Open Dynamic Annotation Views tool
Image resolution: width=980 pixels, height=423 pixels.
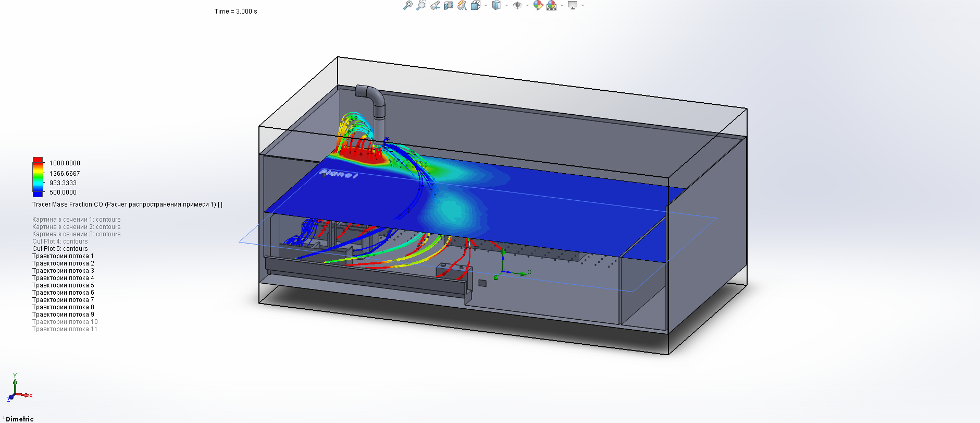pyautogui.click(x=462, y=5)
